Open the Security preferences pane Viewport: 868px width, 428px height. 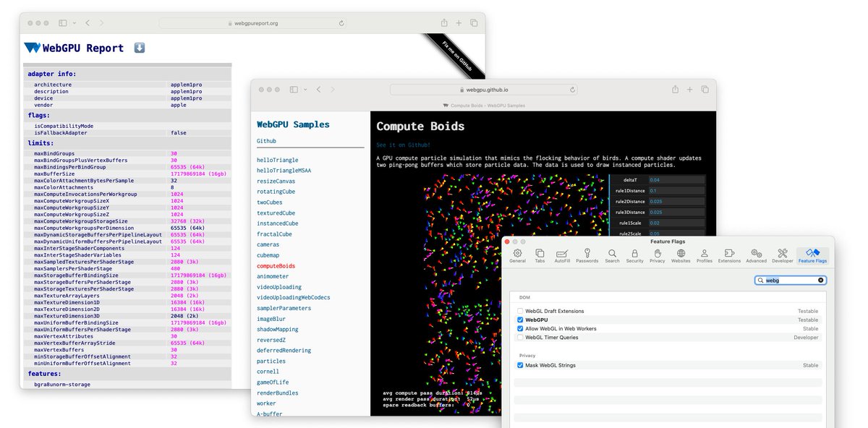634,256
